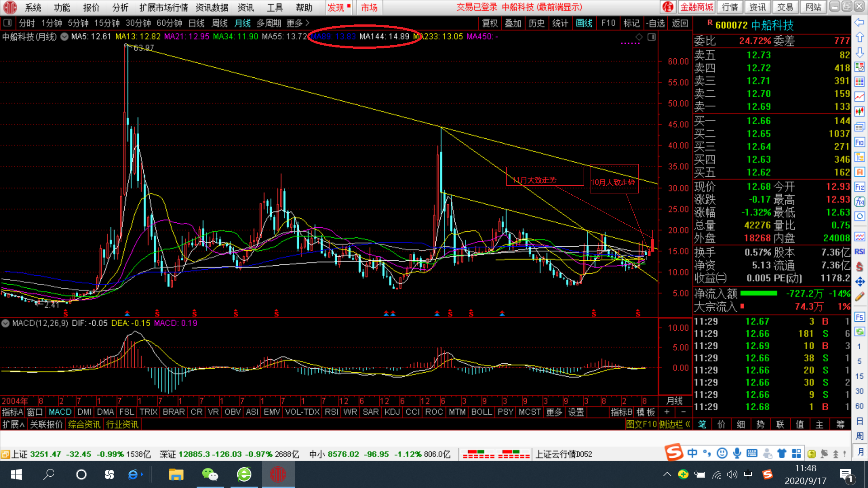This screenshot has width=868, height=488.
Task: Click the Sogou microphone voice input icon
Action: [737, 453]
